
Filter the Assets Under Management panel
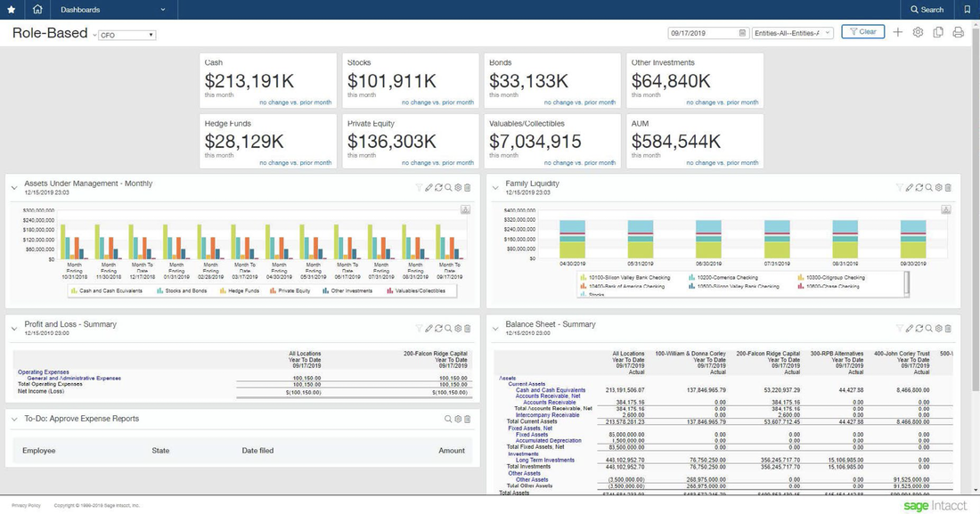[419, 188]
